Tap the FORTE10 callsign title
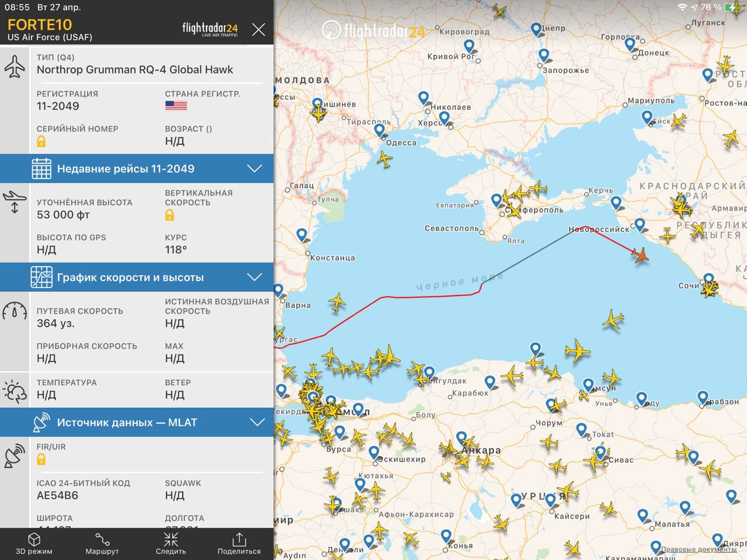747x560 pixels. (40, 25)
